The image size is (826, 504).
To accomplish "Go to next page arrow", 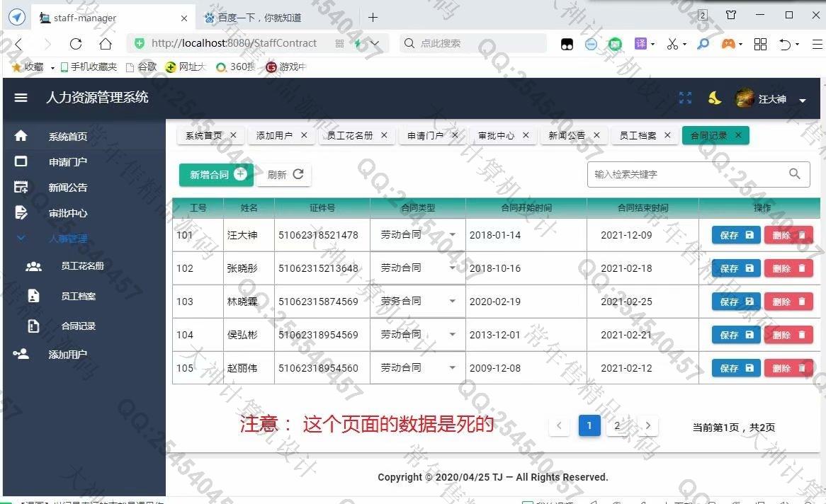I will coord(648,425).
